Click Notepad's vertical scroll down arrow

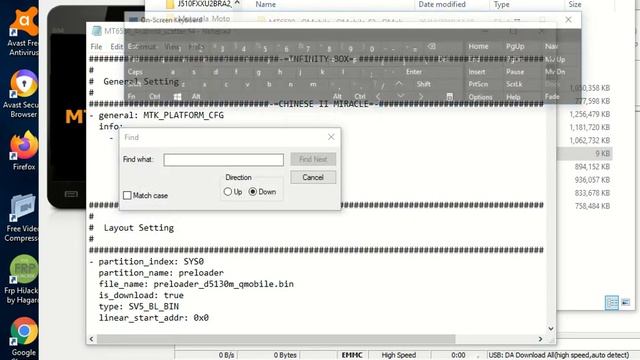(x=551, y=329)
